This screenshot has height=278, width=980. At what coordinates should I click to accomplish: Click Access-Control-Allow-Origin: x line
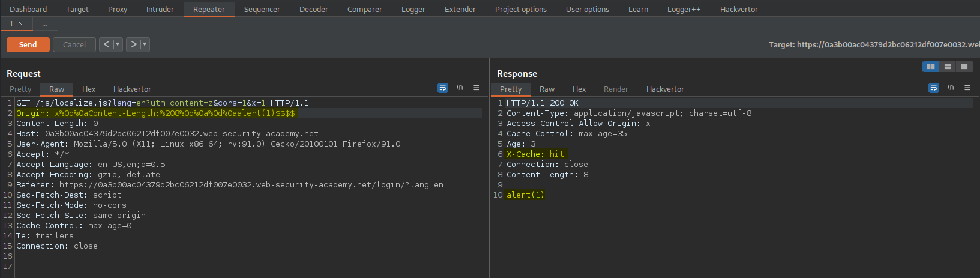(579, 123)
